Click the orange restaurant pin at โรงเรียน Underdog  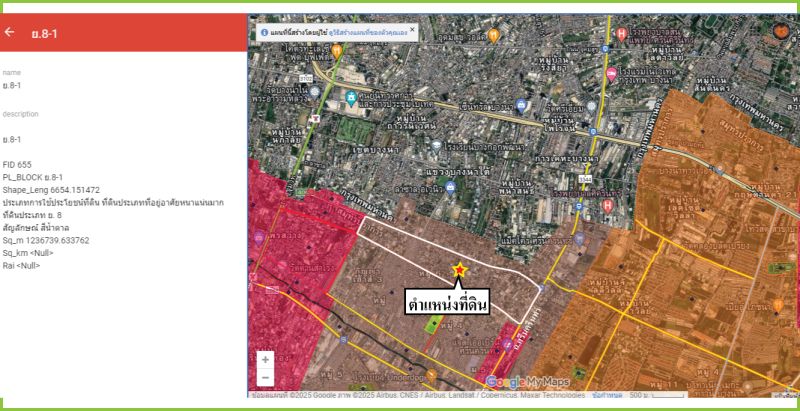432,376
